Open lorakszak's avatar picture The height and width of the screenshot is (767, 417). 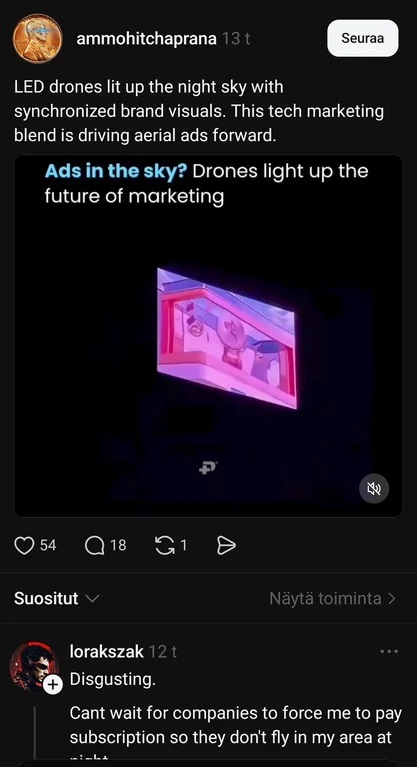(x=32, y=666)
